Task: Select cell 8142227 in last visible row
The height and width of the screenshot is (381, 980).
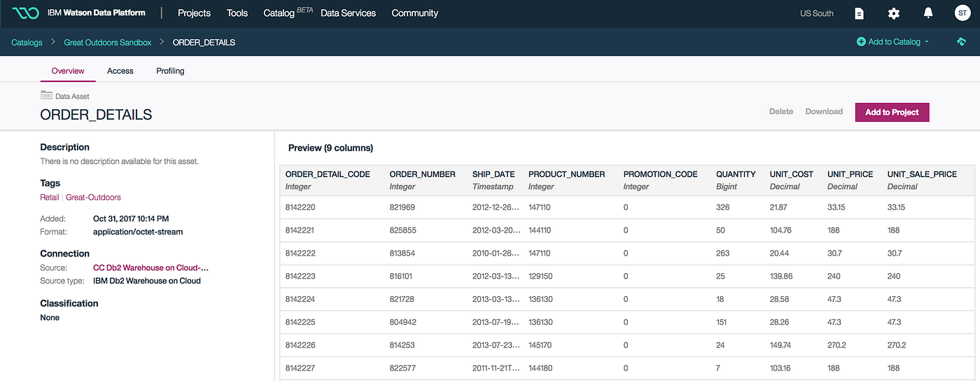Action: click(300, 368)
